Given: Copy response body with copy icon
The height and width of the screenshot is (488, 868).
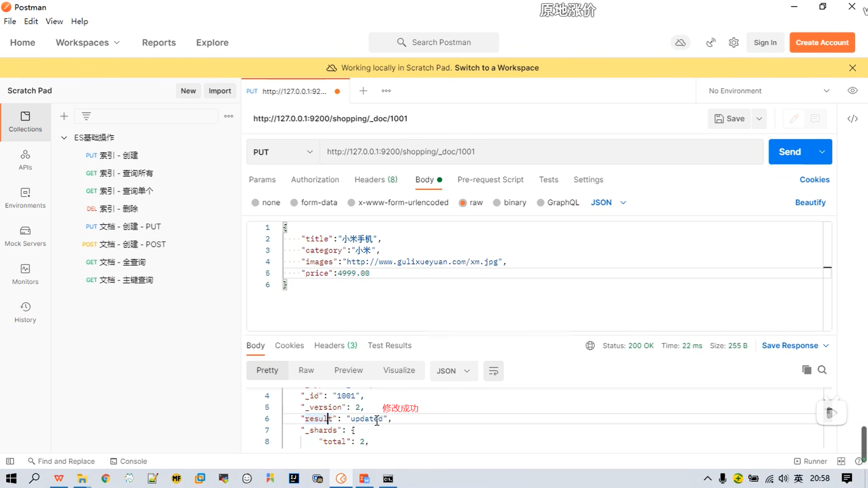Looking at the screenshot, I should pos(807,370).
